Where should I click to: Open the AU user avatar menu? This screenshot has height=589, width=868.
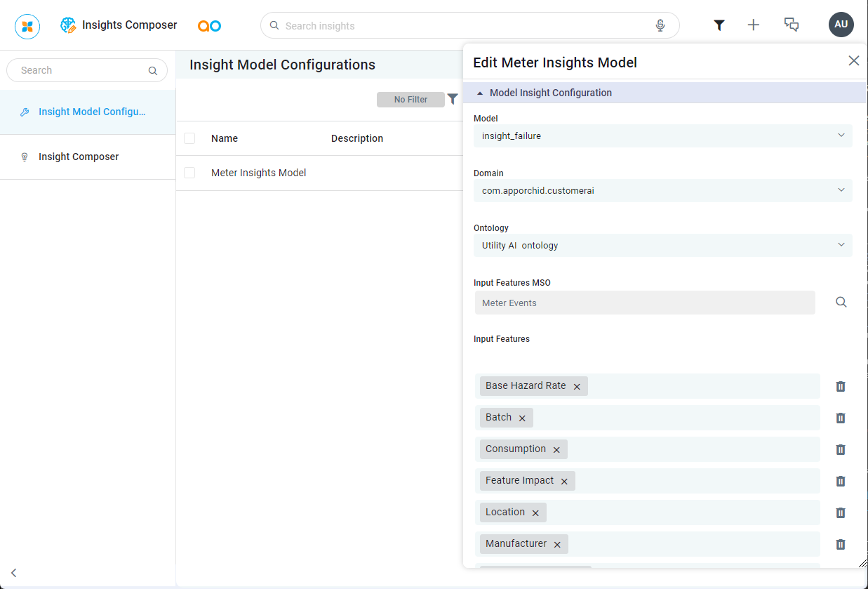click(841, 25)
